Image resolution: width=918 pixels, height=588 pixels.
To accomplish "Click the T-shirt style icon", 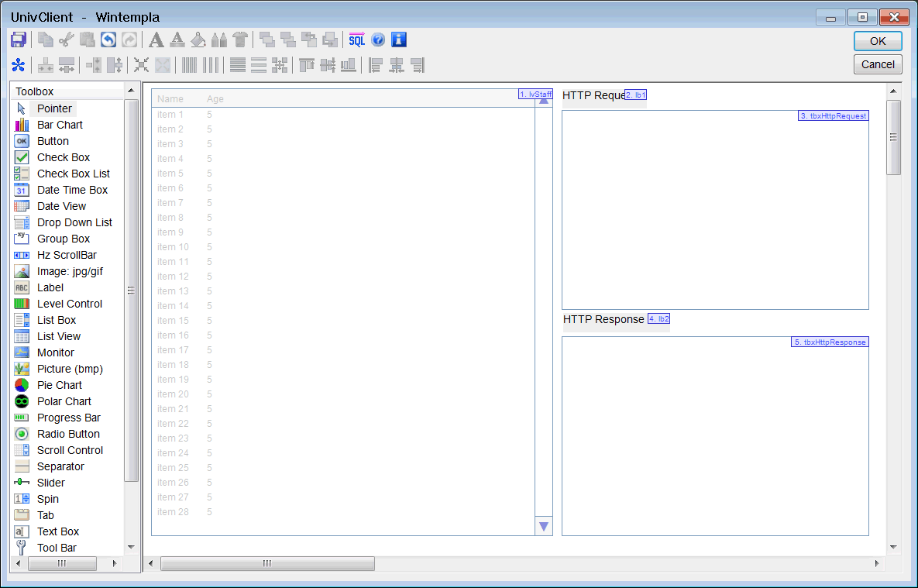I will point(240,40).
